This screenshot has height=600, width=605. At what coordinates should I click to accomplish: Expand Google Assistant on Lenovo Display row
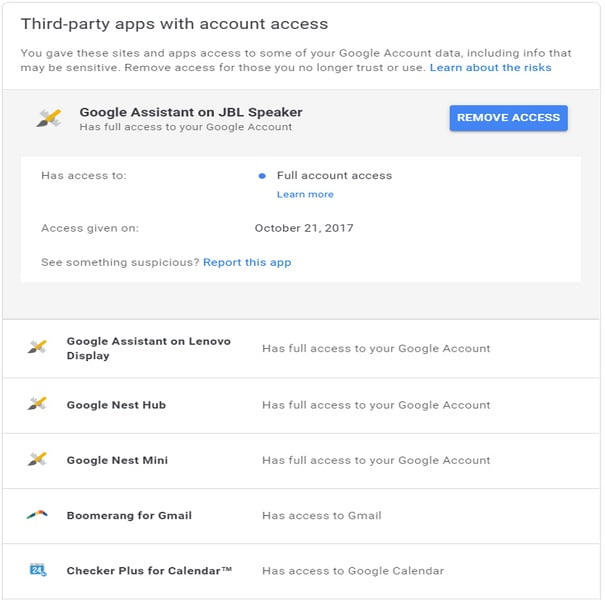[301, 349]
